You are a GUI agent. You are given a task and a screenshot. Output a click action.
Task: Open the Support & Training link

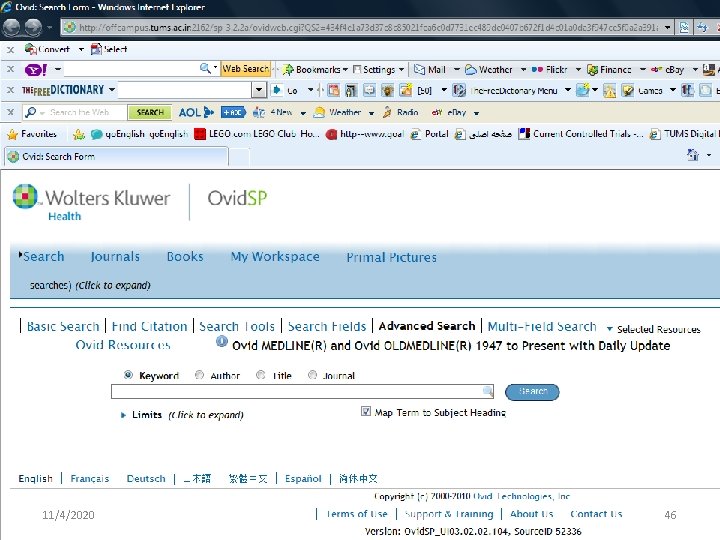449,514
